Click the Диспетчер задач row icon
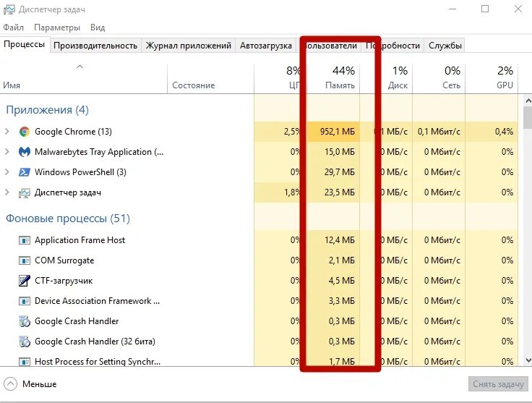This screenshot has height=403, width=532. pyautogui.click(x=25, y=193)
